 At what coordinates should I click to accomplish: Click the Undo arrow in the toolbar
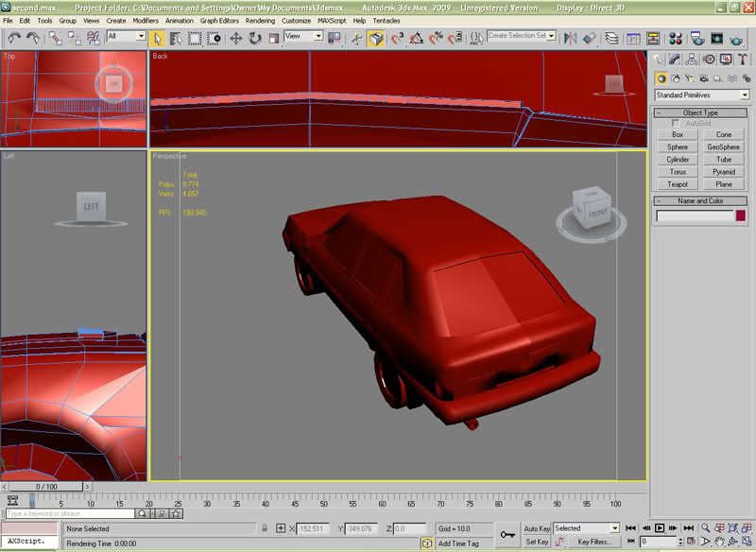14,38
